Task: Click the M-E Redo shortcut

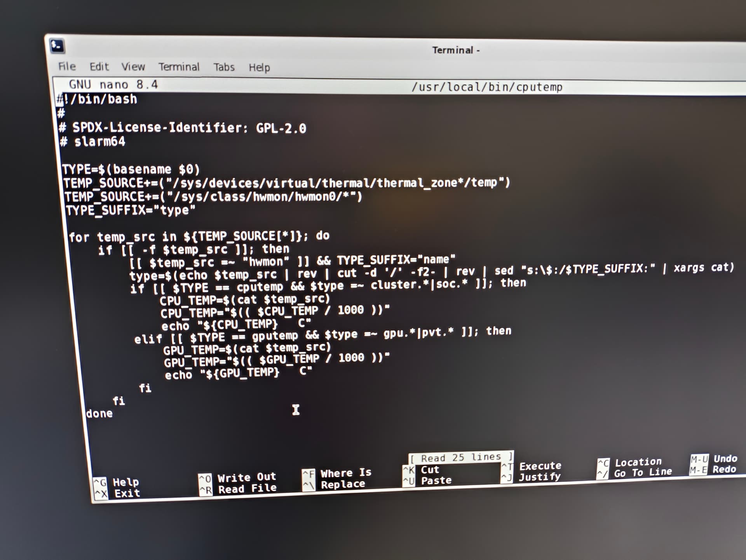Action: click(x=713, y=470)
